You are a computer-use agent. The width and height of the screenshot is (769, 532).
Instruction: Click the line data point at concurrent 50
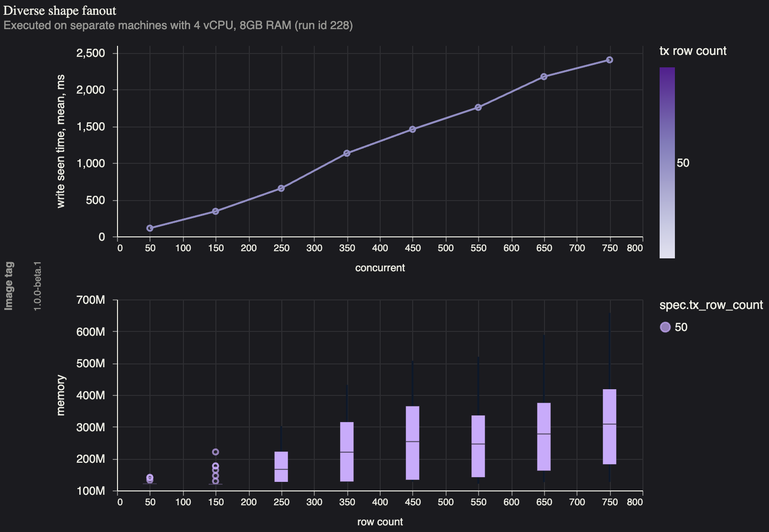(x=150, y=228)
